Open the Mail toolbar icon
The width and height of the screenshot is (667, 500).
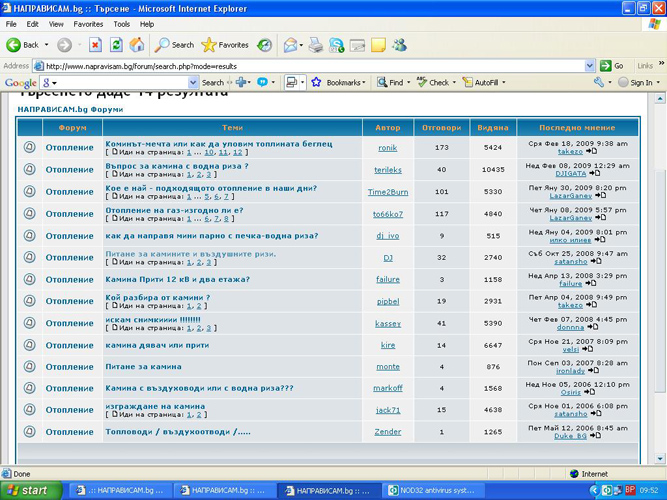coord(290,45)
